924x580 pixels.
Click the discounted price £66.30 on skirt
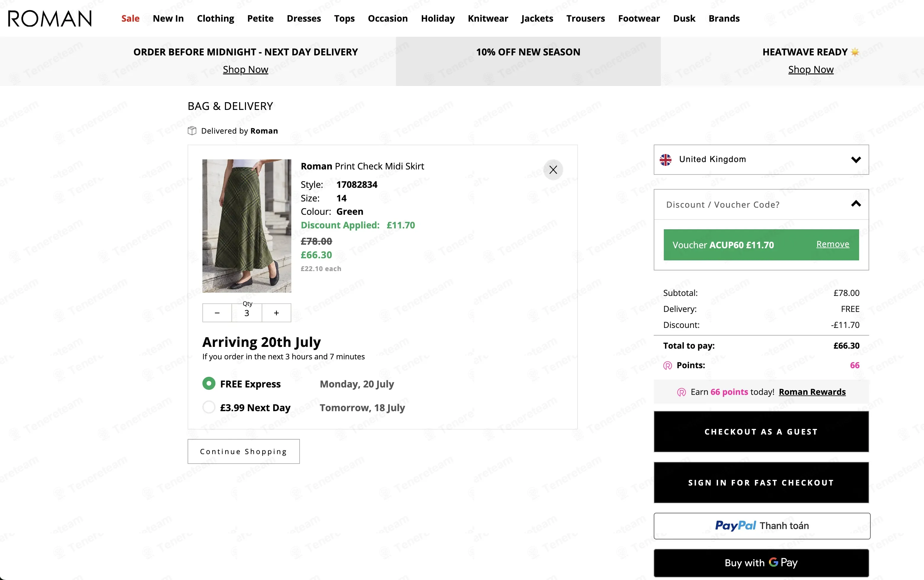pyautogui.click(x=316, y=255)
